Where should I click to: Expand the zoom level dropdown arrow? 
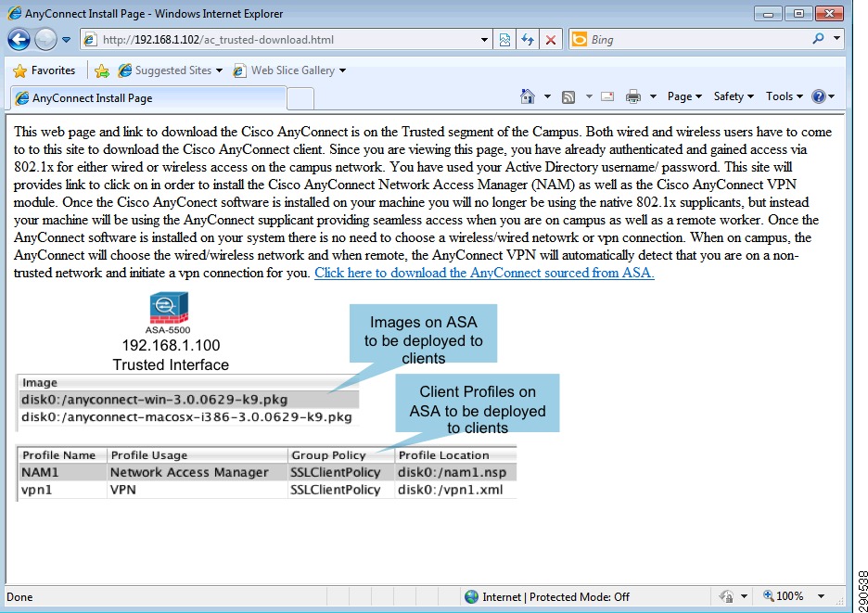[x=821, y=596]
